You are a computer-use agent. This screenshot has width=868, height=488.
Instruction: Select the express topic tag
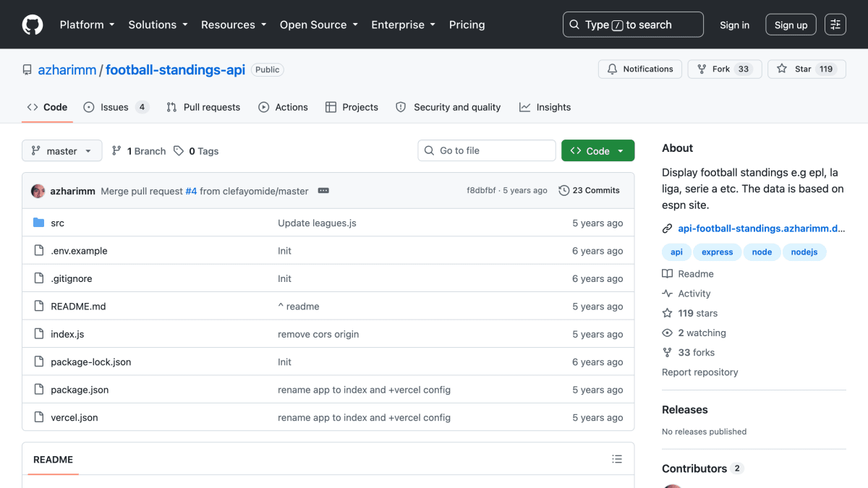coord(718,252)
